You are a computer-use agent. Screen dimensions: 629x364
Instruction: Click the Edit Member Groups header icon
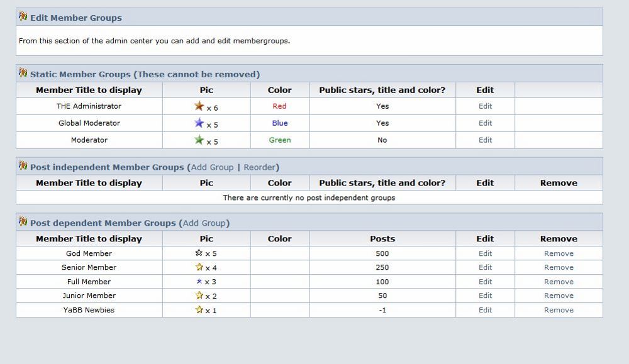(x=23, y=17)
